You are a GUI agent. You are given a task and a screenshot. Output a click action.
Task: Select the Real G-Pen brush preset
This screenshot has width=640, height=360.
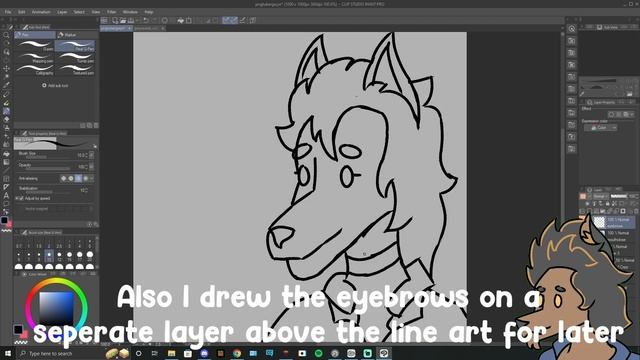point(76,45)
